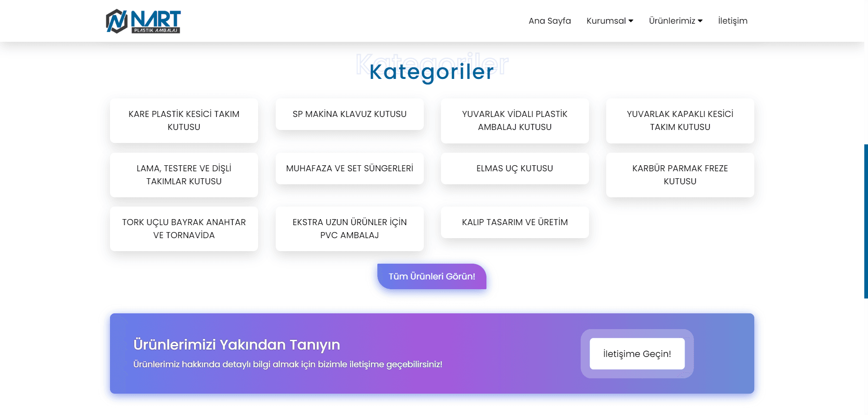Open the Ana Sayfa menu item
The image size is (868, 415).
pyautogui.click(x=550, y=21)
